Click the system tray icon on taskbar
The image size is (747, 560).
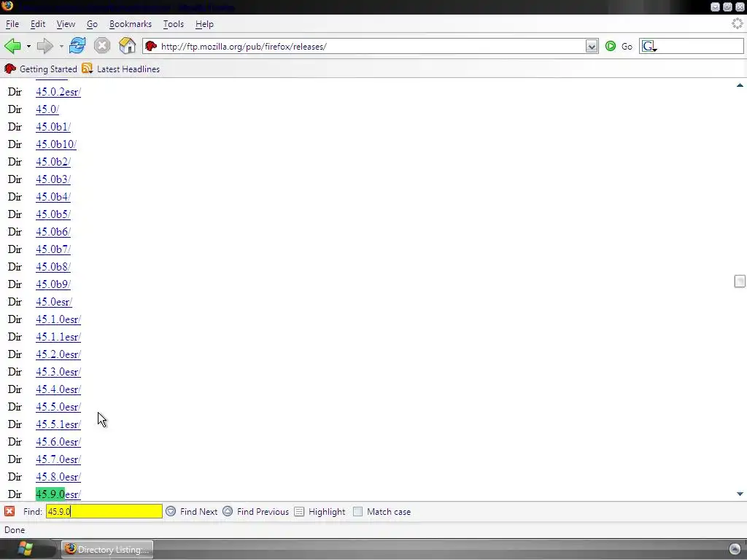click(x=735, y=549)
